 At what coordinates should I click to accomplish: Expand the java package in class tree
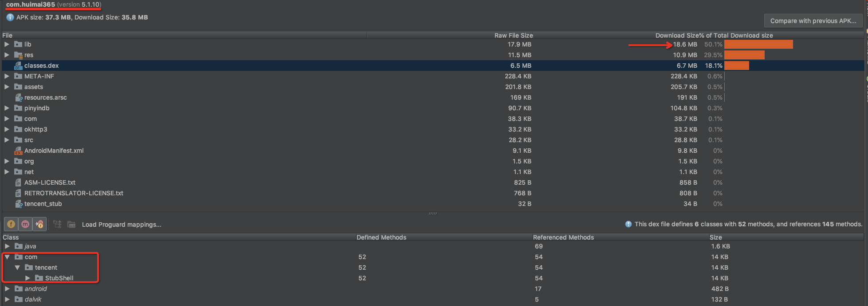7,246
